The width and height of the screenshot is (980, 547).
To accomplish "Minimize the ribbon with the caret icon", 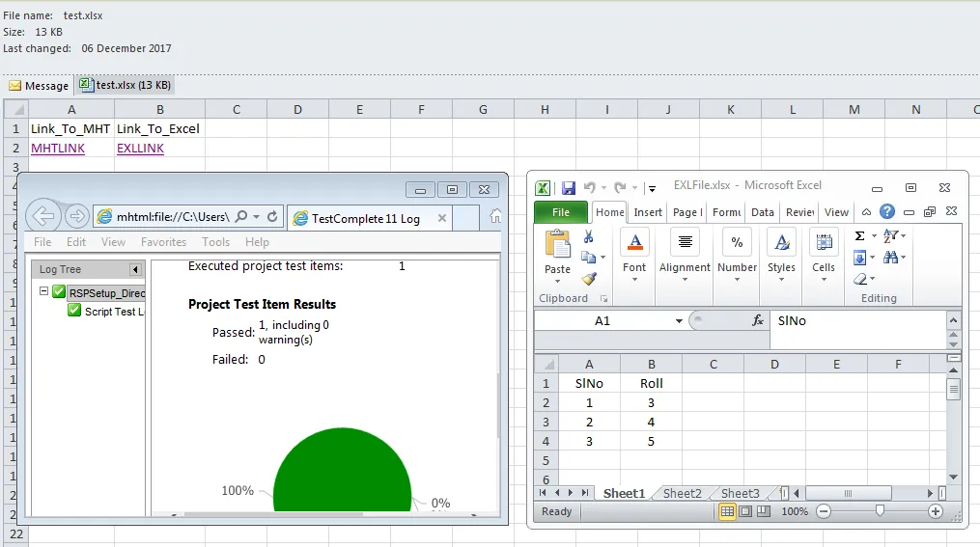I will 866,212.
